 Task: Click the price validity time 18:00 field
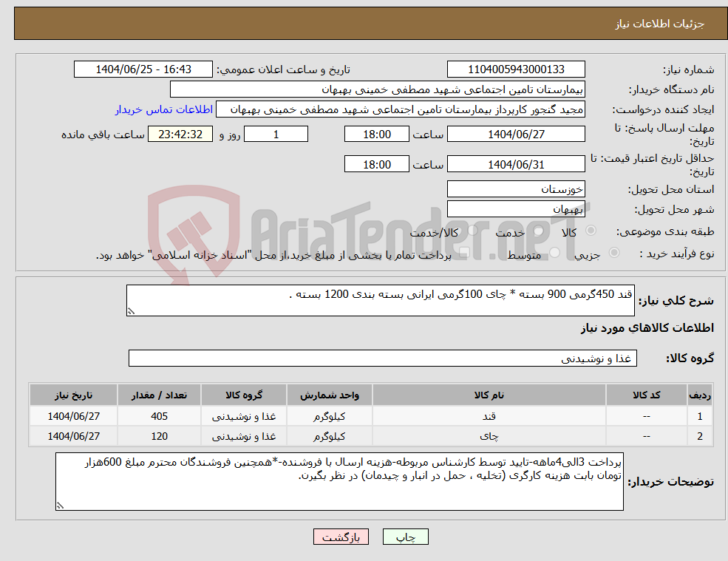[x=376, y=164]
